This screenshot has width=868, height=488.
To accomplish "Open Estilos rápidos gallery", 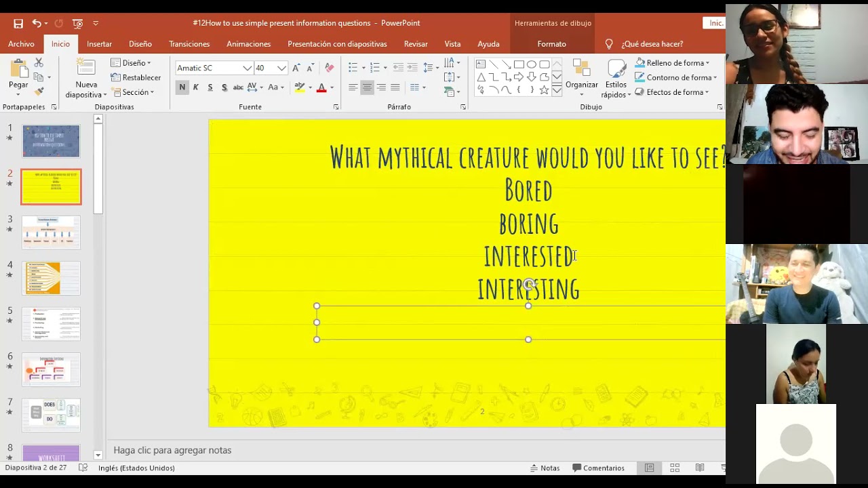I will tap(616, 79).
